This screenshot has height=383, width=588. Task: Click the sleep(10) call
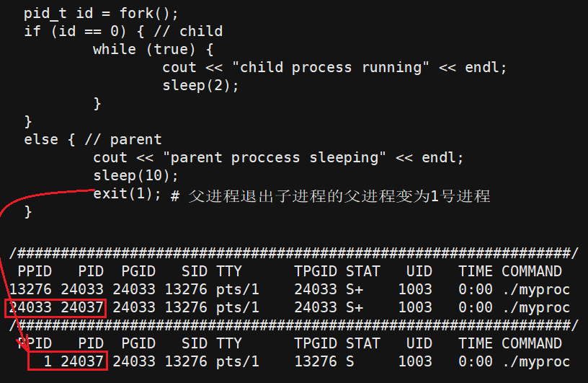(135, 175)
